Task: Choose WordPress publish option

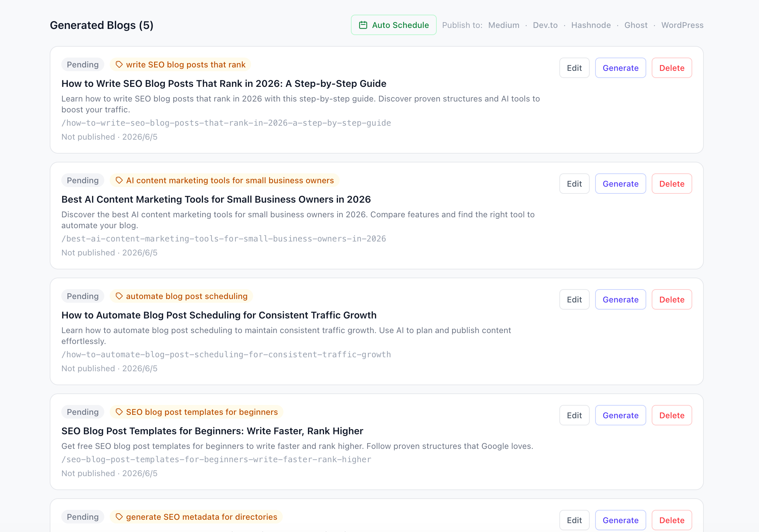Action: pyautogui.click(x=682, y=25)
